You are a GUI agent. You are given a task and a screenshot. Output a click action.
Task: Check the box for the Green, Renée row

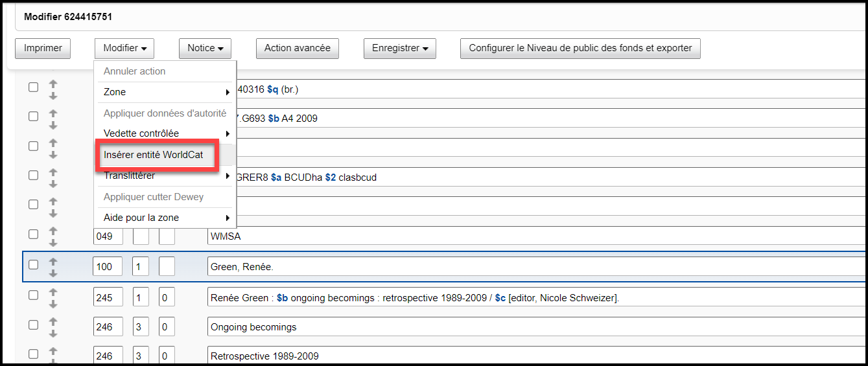pos(33,265)
